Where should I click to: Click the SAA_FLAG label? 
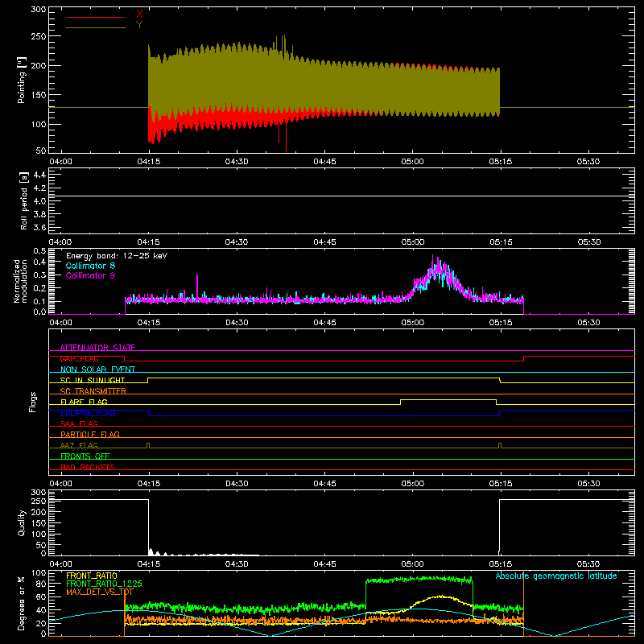tap(79, 423)
